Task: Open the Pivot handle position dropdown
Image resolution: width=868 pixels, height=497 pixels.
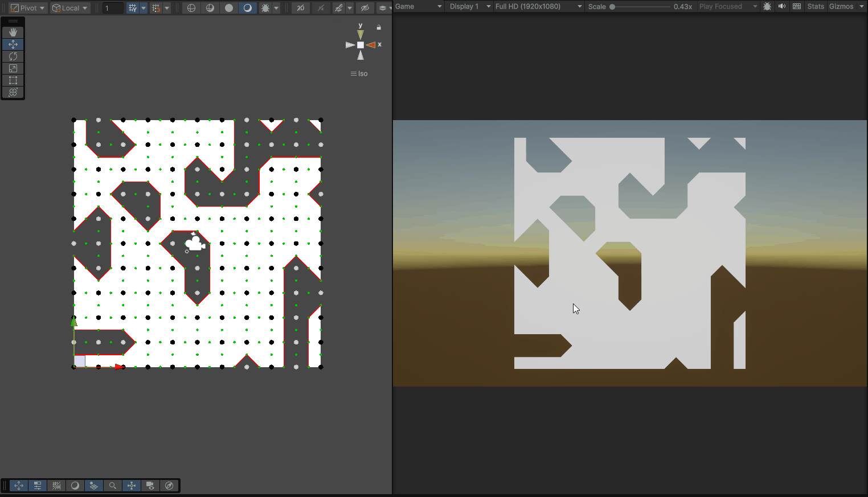Action: 27,8
